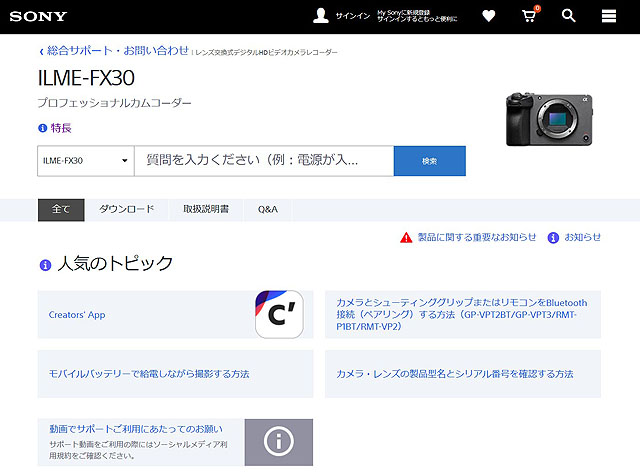
Task: Click the search magnifier icon
Action: pyautogui.click(x=569, y=16)
